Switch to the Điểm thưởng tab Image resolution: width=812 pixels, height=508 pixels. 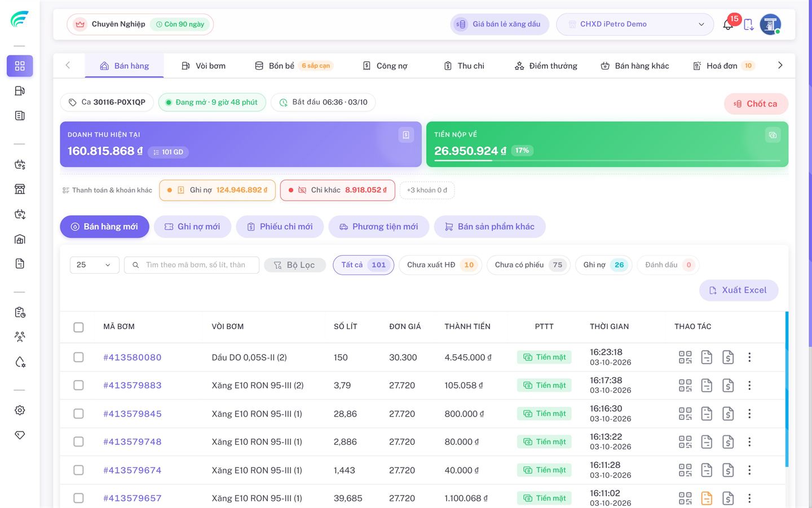pos(546,66)
